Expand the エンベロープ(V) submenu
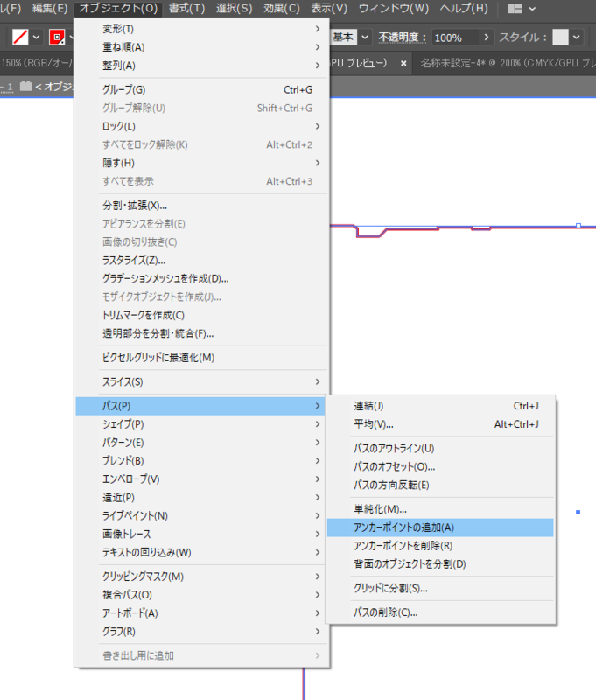 tap(202, 479)
